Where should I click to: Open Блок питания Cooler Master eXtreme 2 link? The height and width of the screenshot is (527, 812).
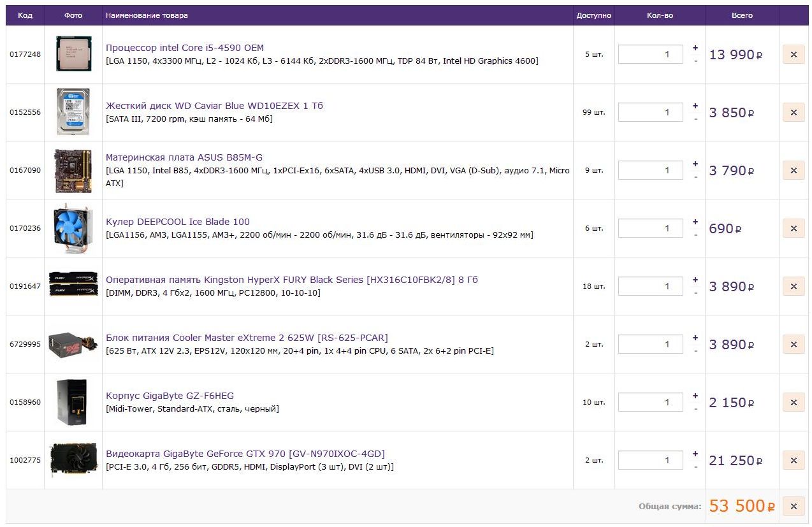point(247,338)
